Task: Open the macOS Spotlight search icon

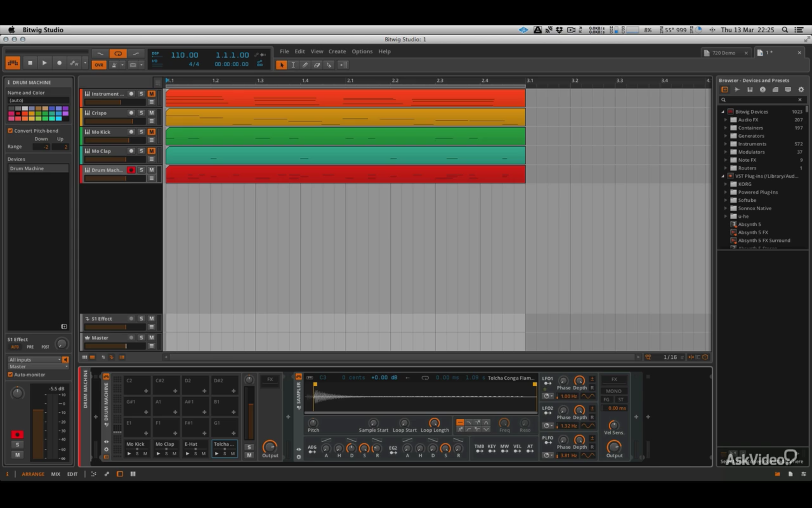Action: (x=785, y=30)
